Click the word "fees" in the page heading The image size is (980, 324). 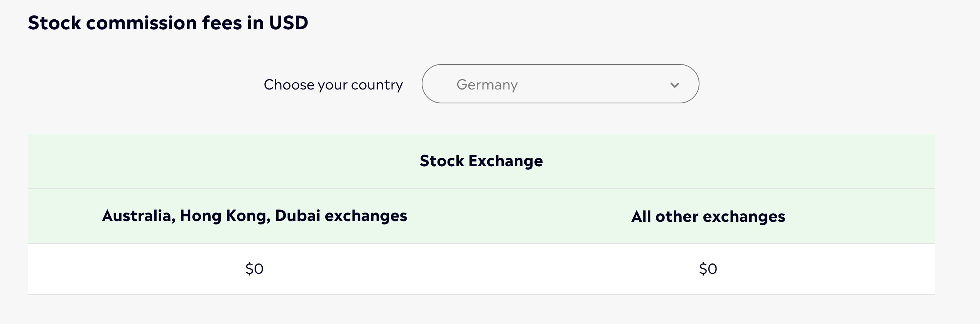(222, 23)
